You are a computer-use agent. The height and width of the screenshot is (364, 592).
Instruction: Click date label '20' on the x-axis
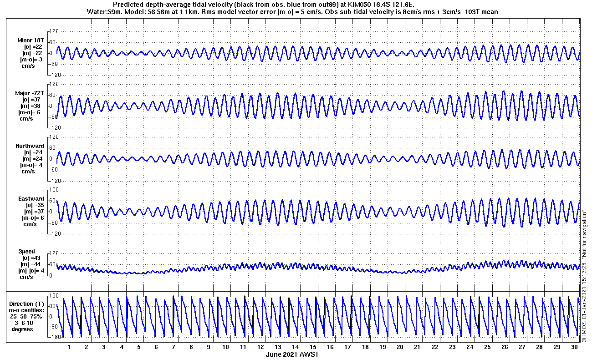click(400, 347)
